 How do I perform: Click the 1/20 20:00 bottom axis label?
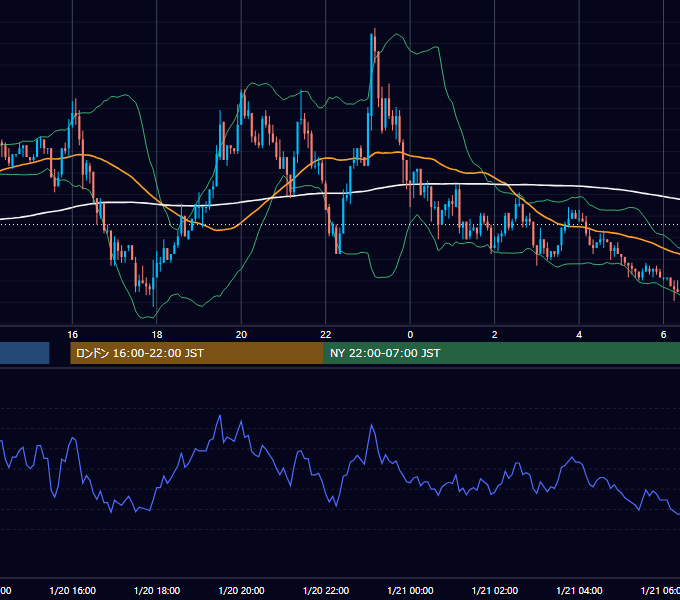[241, 590]
